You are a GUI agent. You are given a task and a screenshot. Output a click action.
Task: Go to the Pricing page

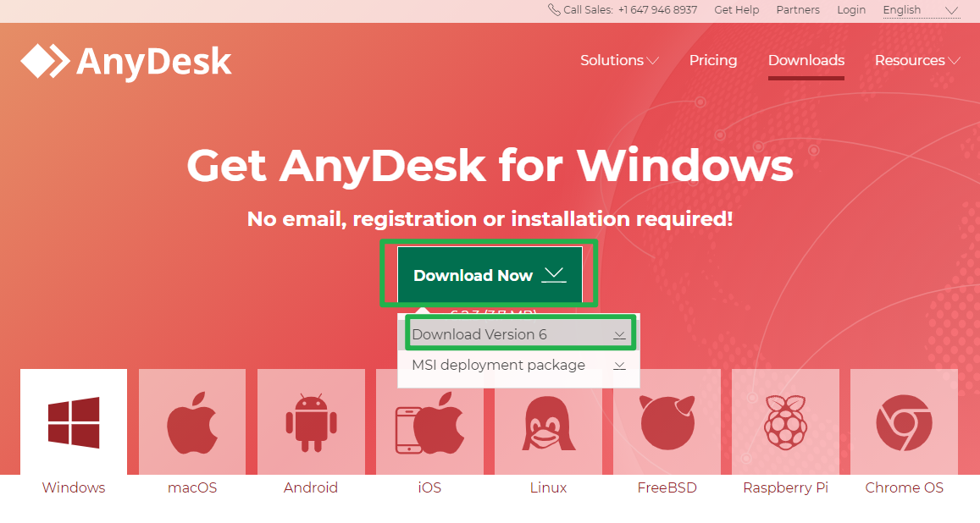click(x=712, y=61)
